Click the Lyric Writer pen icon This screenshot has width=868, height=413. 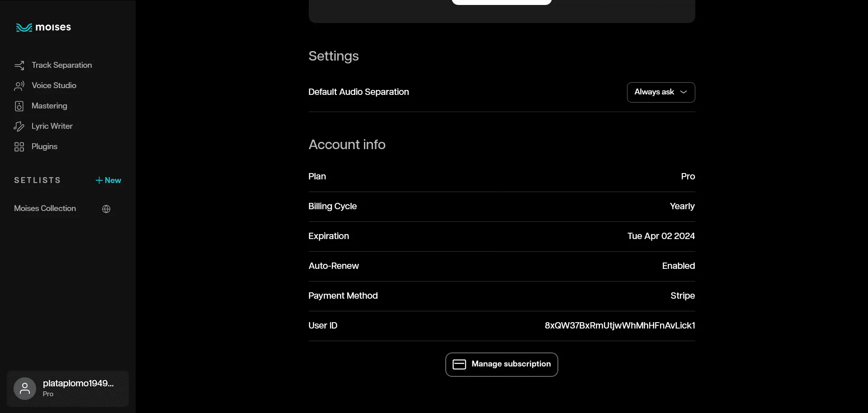point(19,127)
